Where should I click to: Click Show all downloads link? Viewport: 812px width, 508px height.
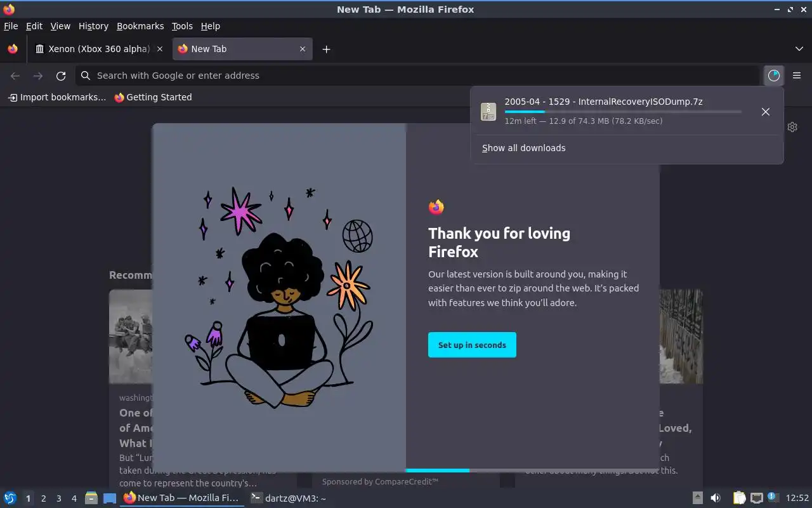coord(523,148)
